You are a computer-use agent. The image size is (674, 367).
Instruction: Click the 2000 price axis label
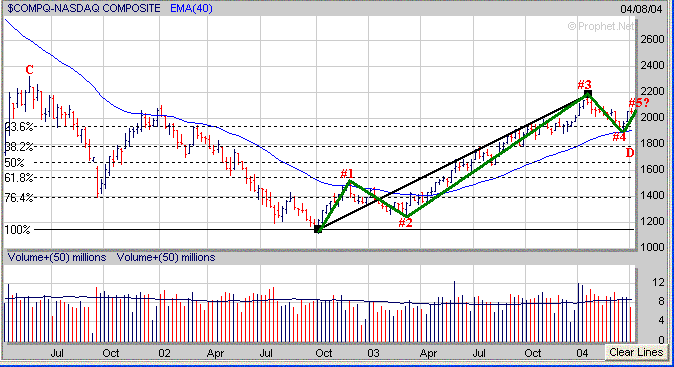click(x=652, y=117)
